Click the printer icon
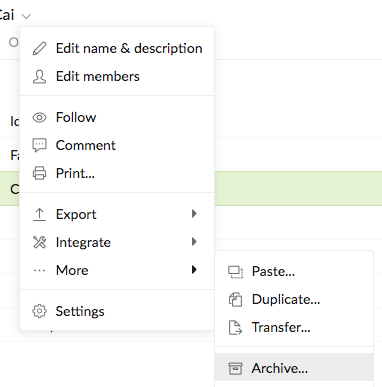This screenshot has height=387, width=382. pos(39,173)
